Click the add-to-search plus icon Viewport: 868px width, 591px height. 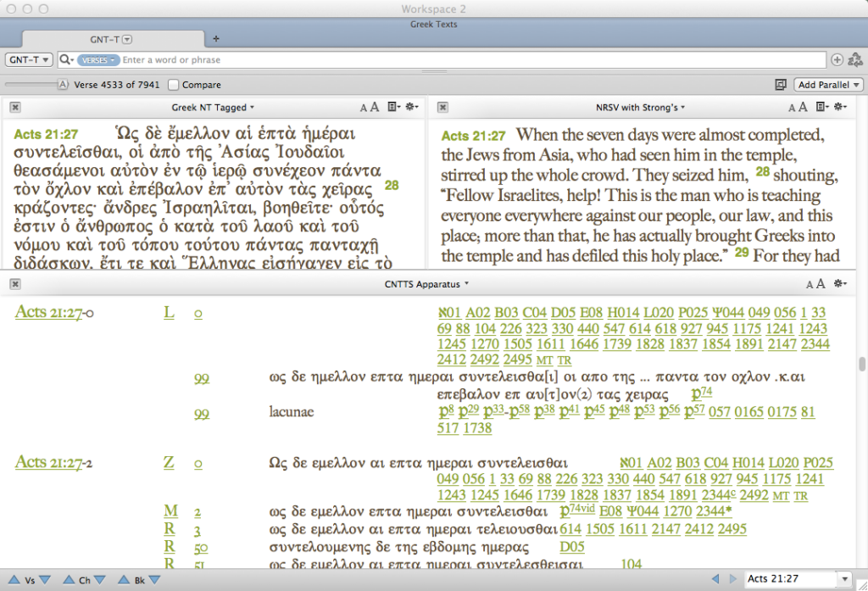coord(837,60)
